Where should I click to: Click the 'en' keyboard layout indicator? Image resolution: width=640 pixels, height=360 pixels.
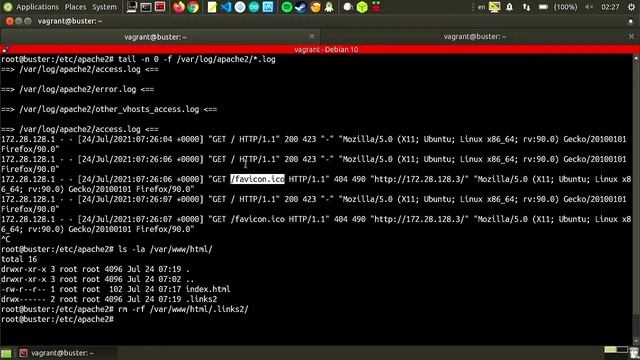click(481, 7)
